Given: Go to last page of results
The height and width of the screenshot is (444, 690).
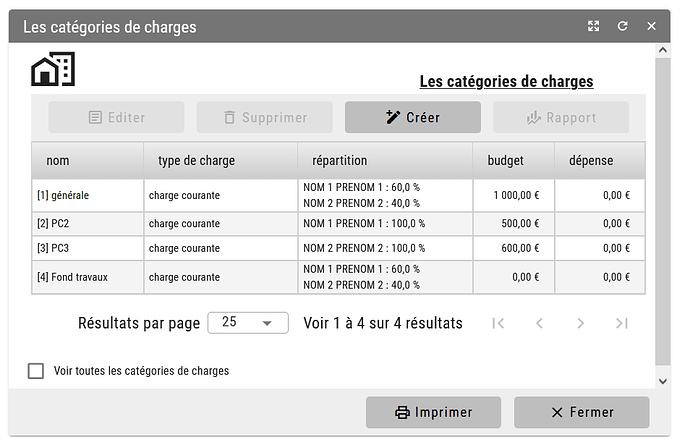Looking at the screenshot, I should (622, 323).
